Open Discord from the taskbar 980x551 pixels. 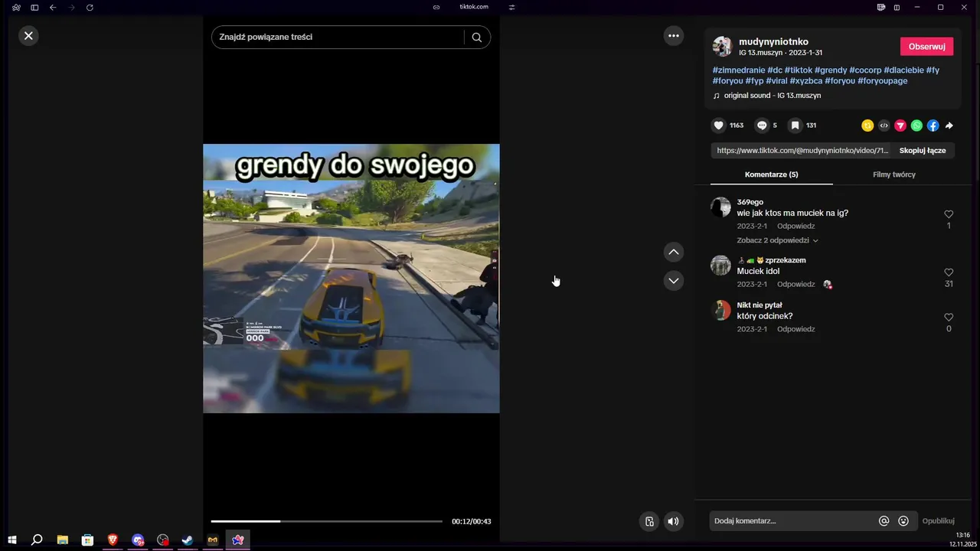pyautogui.click(x=138, y=540)
